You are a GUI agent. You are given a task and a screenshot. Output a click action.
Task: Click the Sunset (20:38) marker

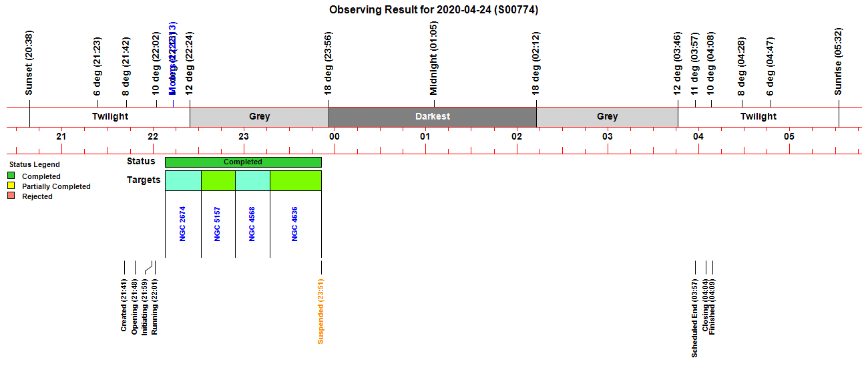(x=29, y=63)
